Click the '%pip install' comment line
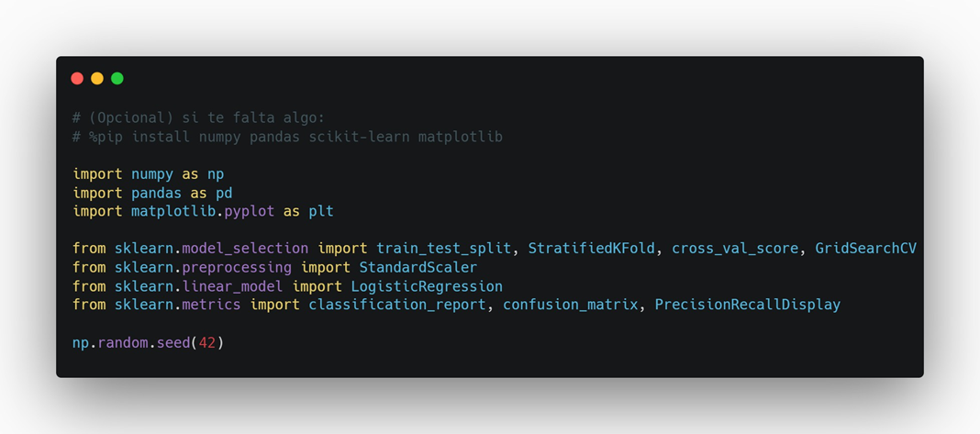980x434 pixels. tap(287, 137)
